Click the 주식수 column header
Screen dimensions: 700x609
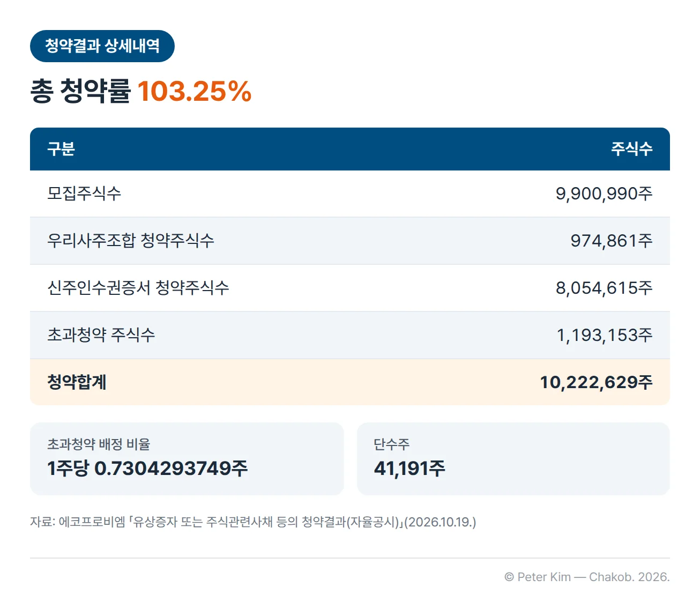pyautogui.click(x=632, y=149)
